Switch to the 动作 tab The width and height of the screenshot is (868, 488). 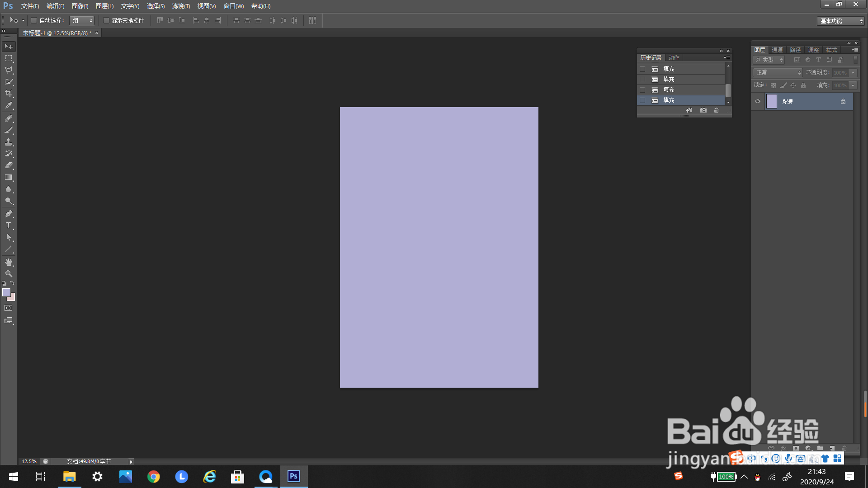(x=674, y=58)
